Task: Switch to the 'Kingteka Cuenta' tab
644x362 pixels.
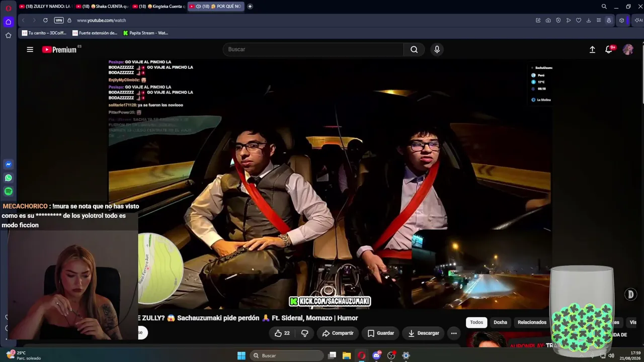Action: coord(158,7)
